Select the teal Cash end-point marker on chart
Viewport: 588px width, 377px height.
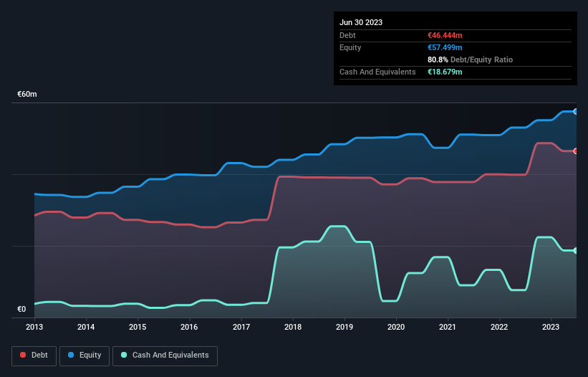click(576, 251)
